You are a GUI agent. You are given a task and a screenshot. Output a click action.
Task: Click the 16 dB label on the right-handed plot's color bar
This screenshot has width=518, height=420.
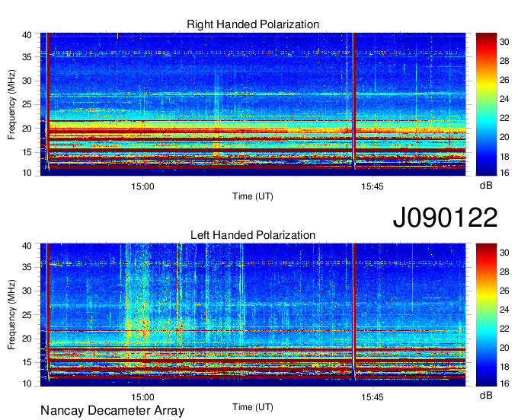[504, 173]
